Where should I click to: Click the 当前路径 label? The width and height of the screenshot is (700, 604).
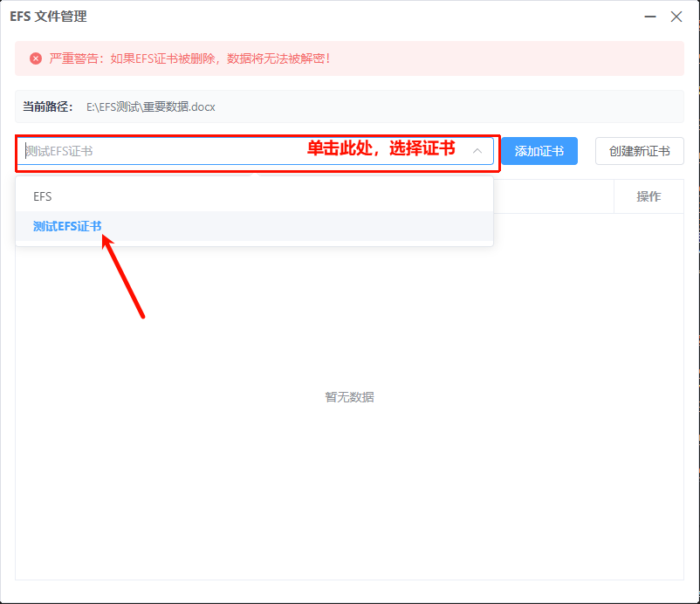pyautogui.click(x=48, y=106)
